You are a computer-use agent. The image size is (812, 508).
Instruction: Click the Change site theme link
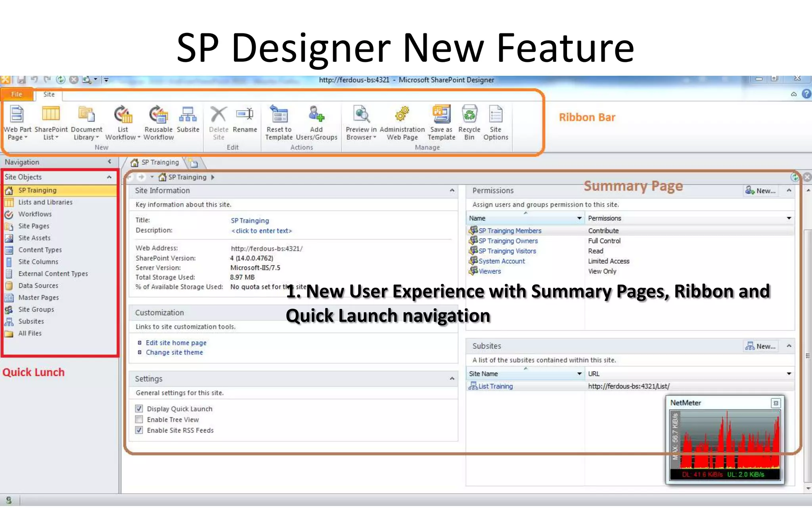click(174, 352)
